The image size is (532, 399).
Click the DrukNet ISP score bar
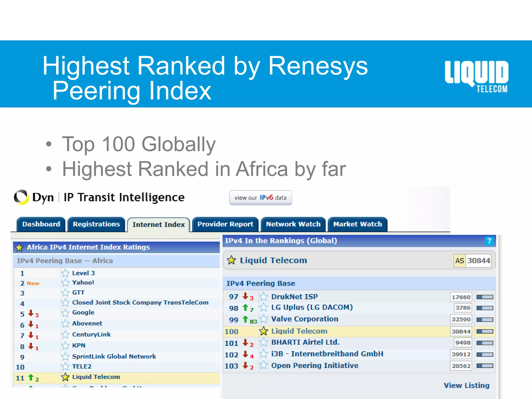[485, 297]
